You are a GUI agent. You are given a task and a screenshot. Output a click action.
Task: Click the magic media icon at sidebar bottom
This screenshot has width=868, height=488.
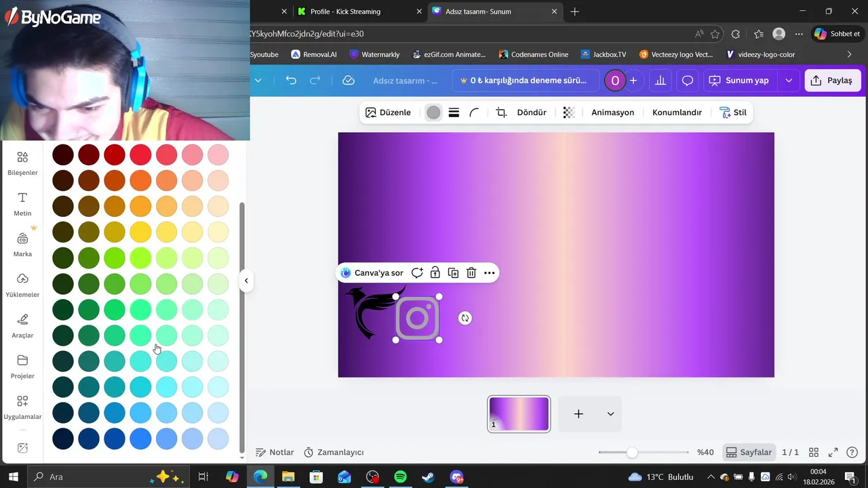[x=22, y=448]
